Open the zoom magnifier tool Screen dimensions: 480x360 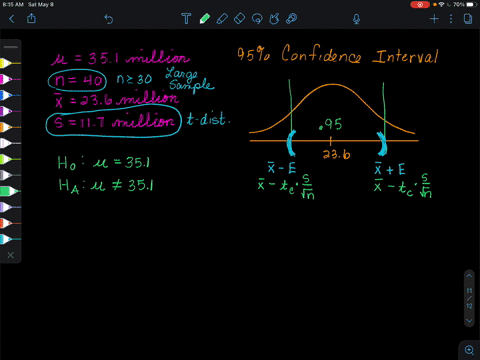(469, 350)
